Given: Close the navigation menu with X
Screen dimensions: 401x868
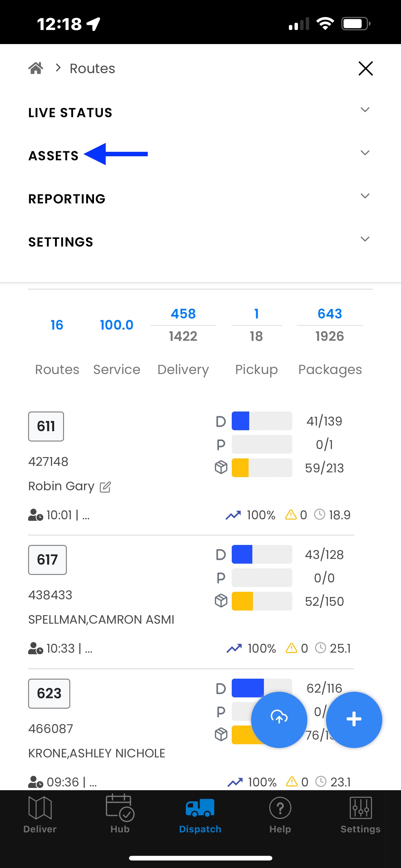Looking at the screenshot, I should [x=366, y=68].
